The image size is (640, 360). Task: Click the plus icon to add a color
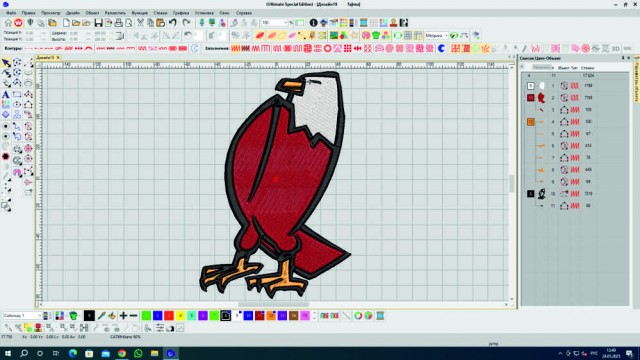123,316
